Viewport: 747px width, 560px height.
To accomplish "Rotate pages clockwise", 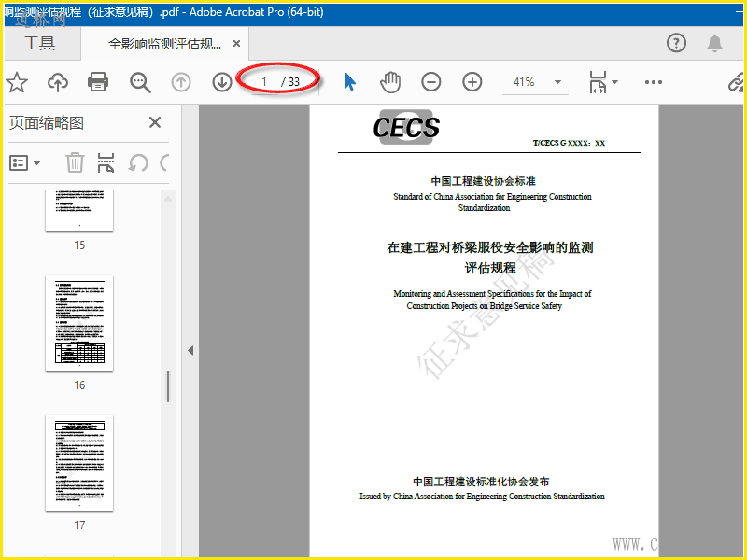I will (x=165, y=162).
